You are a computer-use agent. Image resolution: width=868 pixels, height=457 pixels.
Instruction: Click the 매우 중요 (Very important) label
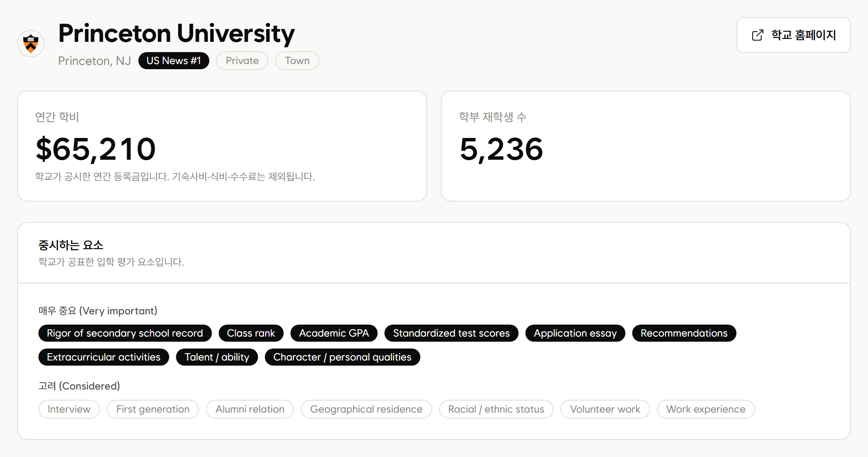[98, 311]
